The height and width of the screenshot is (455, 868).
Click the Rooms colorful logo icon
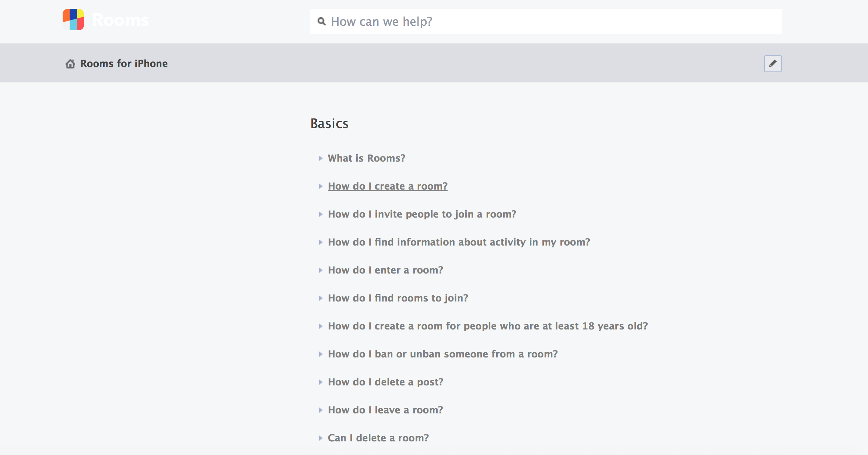[x=73, y=20]
